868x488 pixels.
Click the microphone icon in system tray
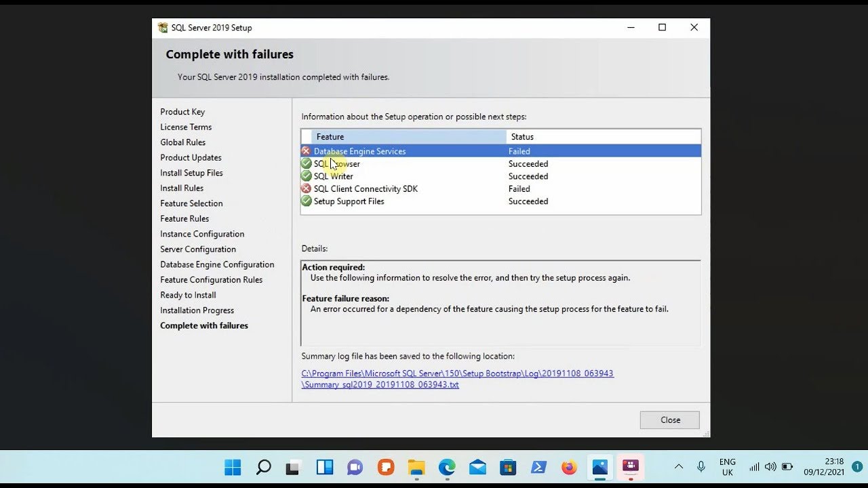[701, 467]
